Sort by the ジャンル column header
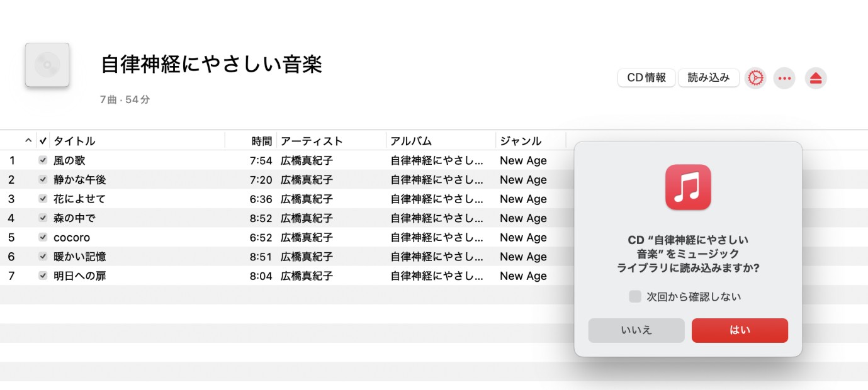Viewport: 868px width, 390px height. coord(521,141)
